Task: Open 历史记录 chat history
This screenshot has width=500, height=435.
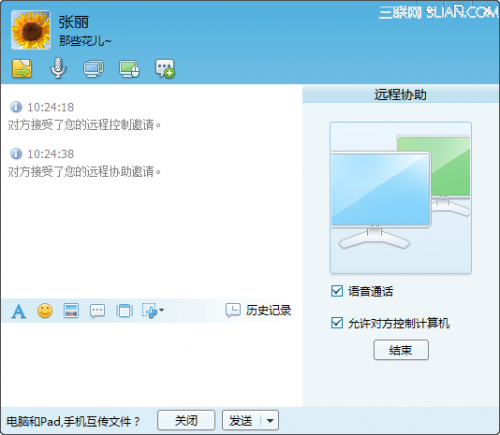Action: [x=268, y=310]
